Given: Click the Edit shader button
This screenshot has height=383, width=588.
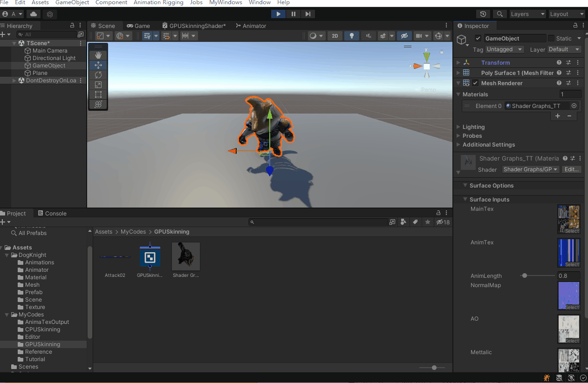Looking at the screenshot, I should tap(572, 169).
